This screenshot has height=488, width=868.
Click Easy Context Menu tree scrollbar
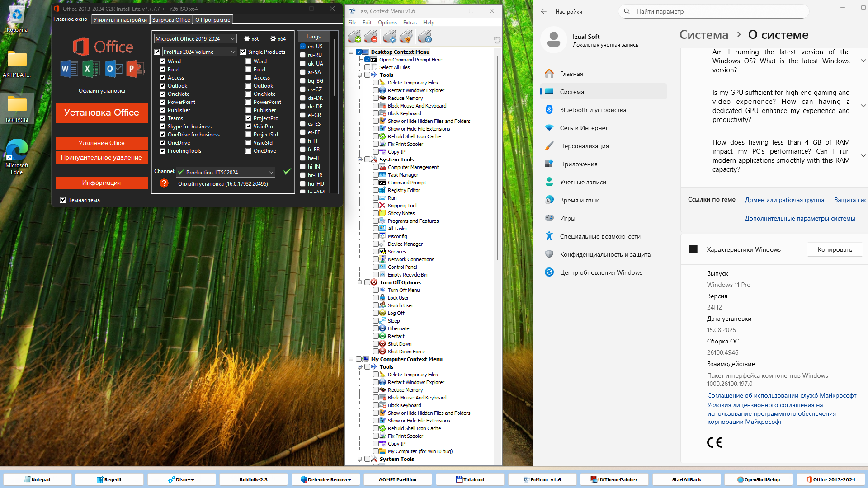pyautogui.click(x=498, y=158)
